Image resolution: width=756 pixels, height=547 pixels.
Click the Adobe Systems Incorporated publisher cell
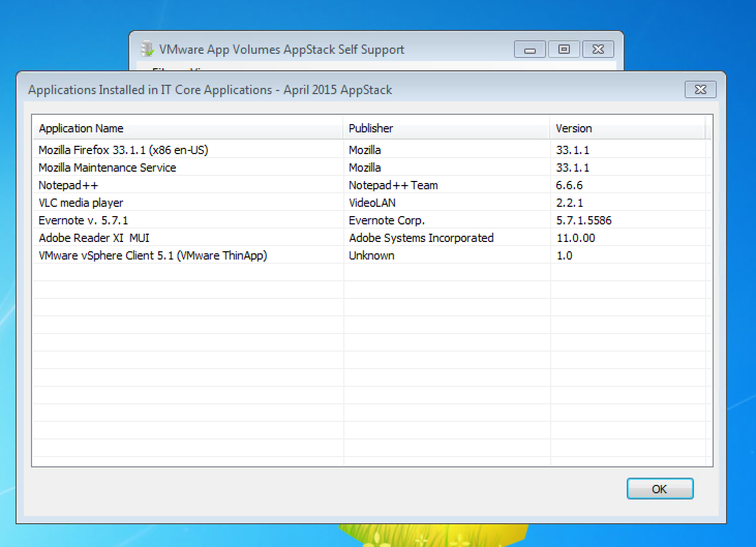(421, 238)
